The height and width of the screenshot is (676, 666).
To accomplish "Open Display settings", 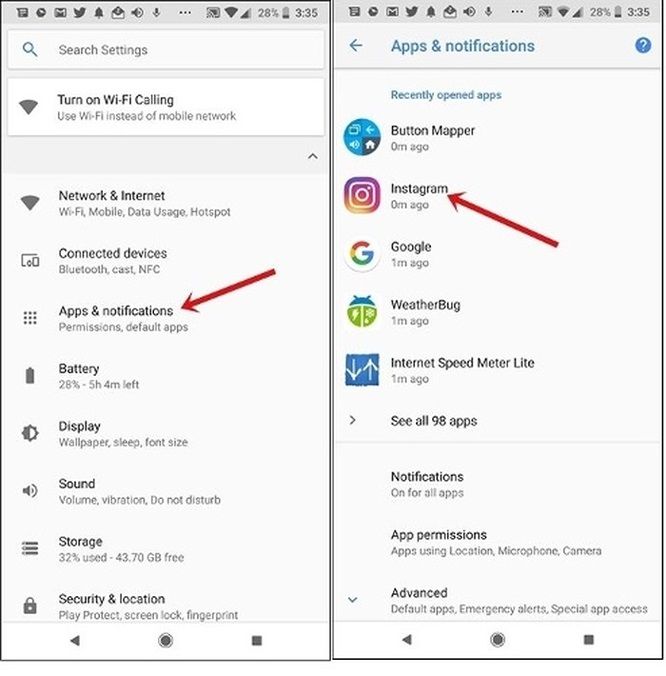I will pyautogui.click(x=166, y=434).
